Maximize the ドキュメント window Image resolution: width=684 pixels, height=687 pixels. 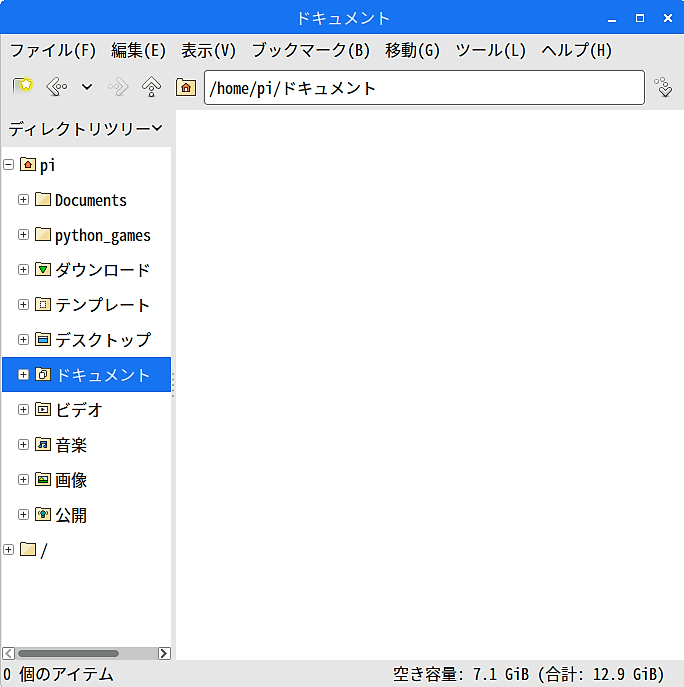[640, 18]
